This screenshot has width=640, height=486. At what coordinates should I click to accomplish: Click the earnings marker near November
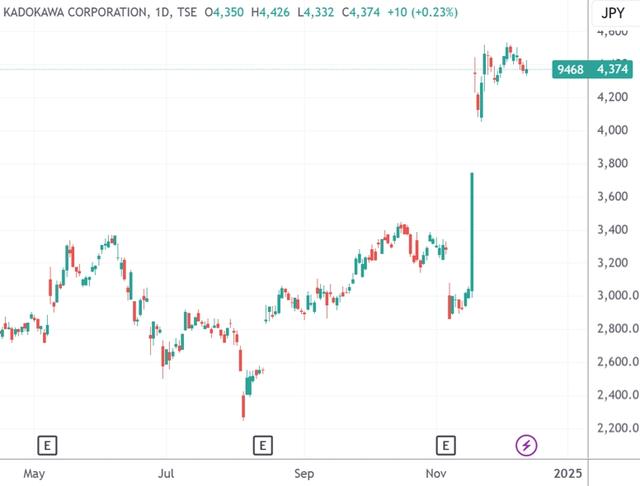(445, 444)
